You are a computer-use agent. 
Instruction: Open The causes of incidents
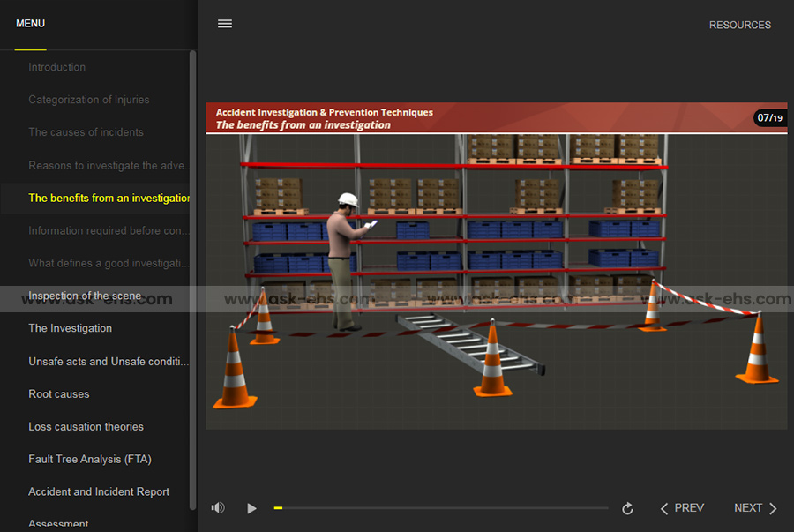(x=86, y=132)
